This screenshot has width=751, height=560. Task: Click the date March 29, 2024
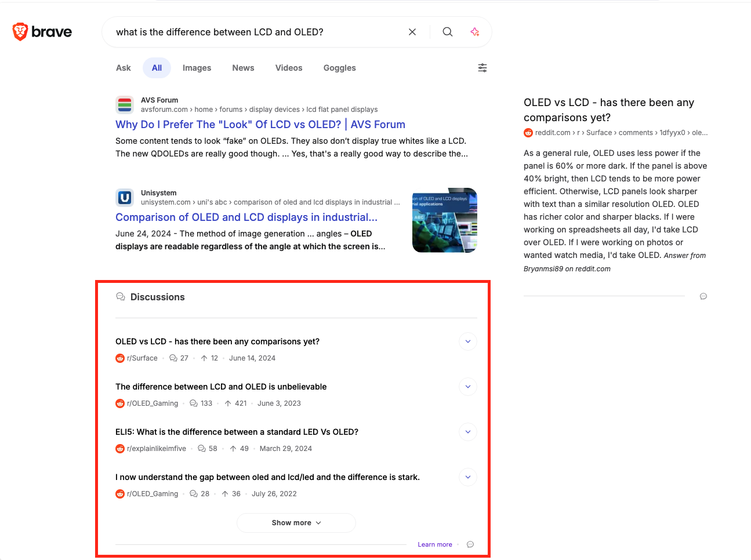(x=286, y=449)
